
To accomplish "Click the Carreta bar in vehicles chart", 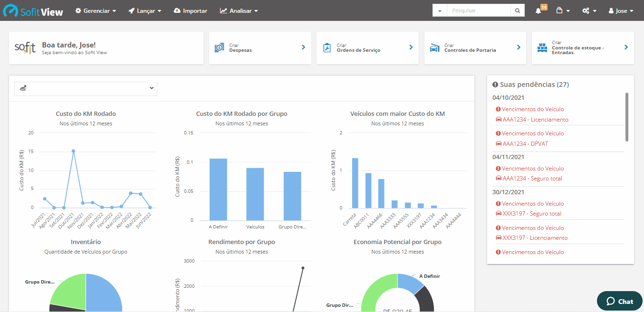I will click(355, 183).
